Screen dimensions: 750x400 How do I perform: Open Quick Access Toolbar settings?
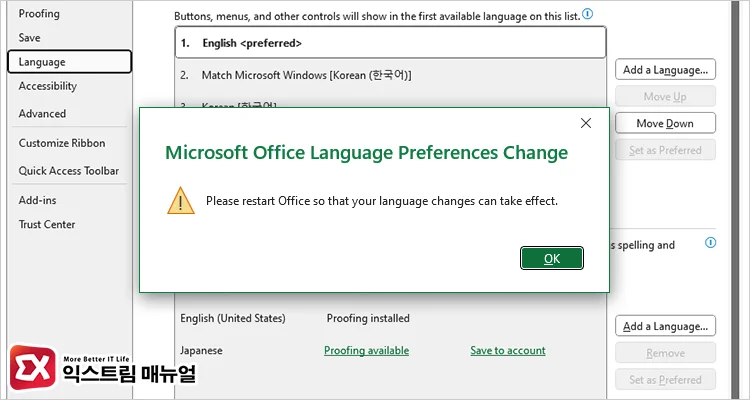(68, 171)
